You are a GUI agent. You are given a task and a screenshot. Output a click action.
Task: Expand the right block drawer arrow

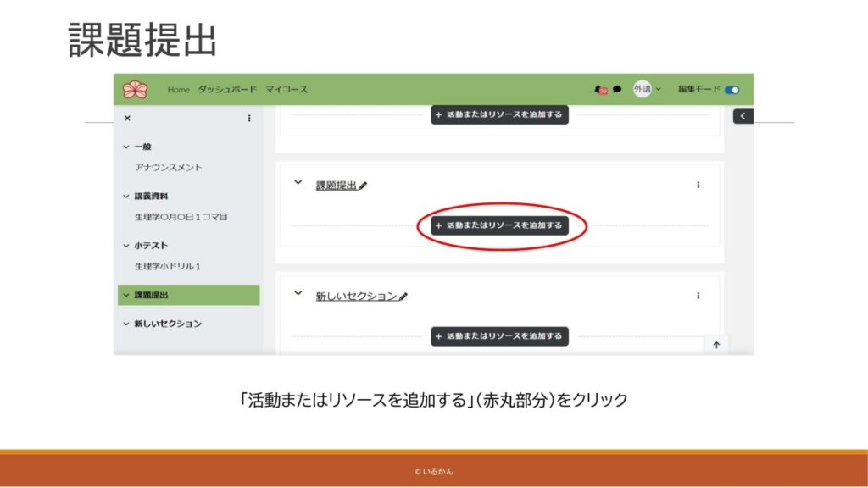tap(743, 116)
